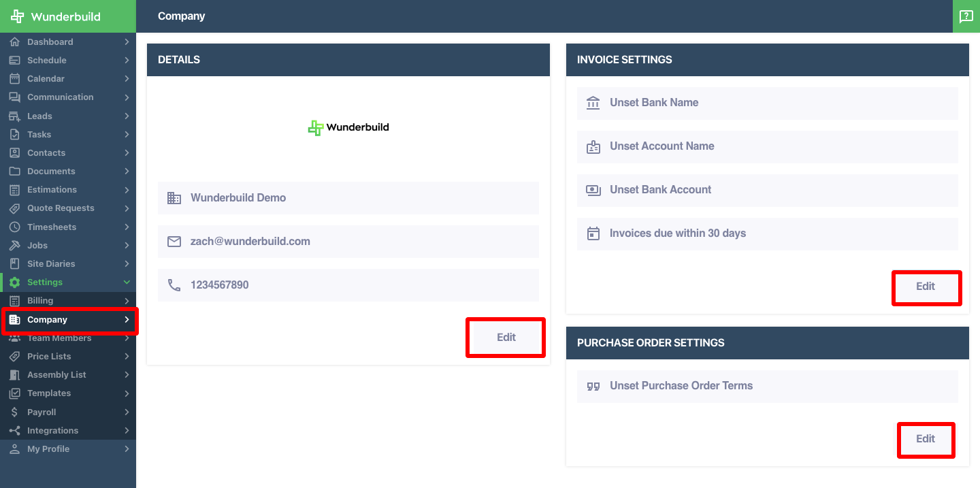Click the Unset Purchase Order Terms row
980x488 pixels.
tap(768, 386)
